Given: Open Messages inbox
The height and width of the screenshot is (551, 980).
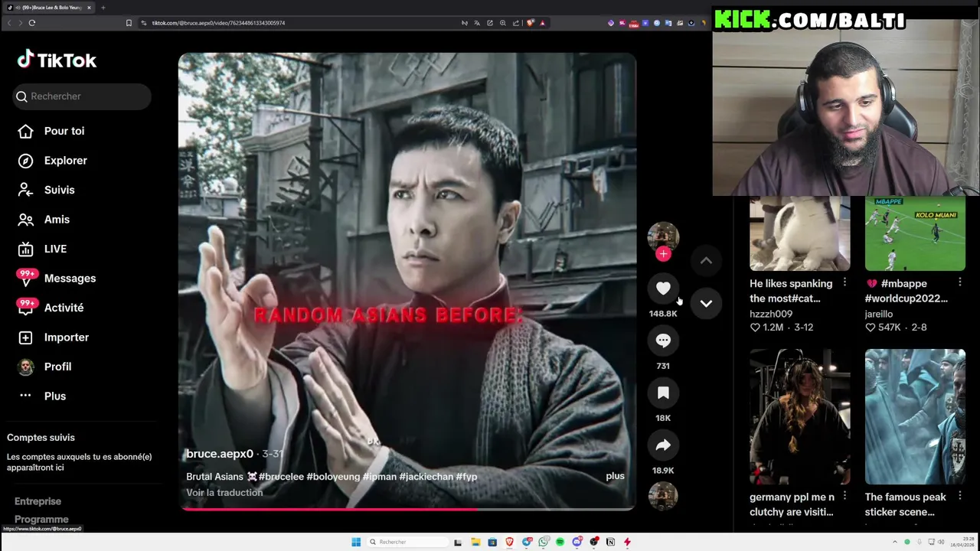Looking at the screenshot, I should (x=70, y=279).
